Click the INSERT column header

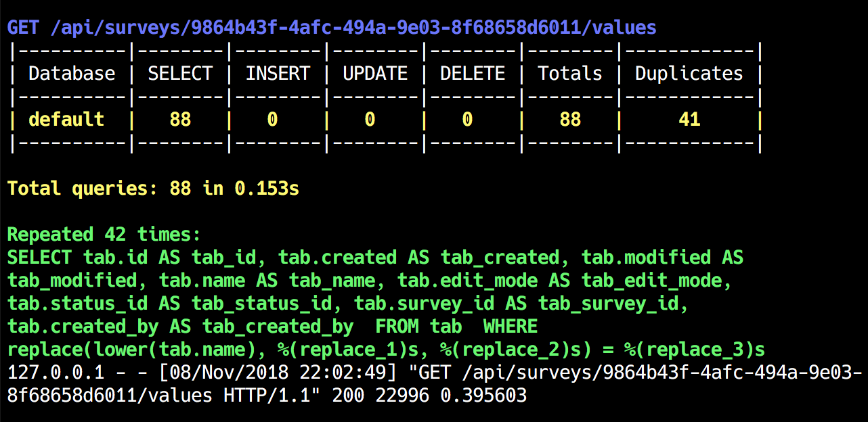[277, 73]
